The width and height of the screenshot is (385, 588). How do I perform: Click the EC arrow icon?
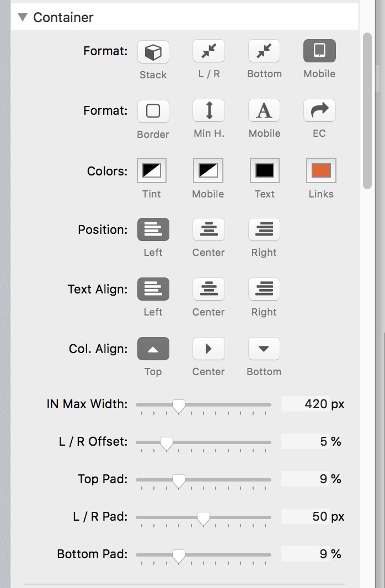point(319,111)
